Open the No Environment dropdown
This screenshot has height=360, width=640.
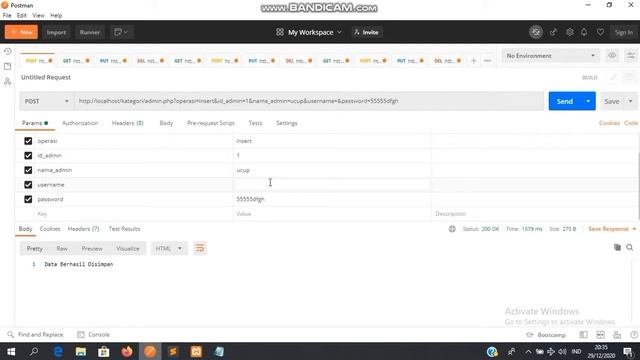(x=550, y=56)
